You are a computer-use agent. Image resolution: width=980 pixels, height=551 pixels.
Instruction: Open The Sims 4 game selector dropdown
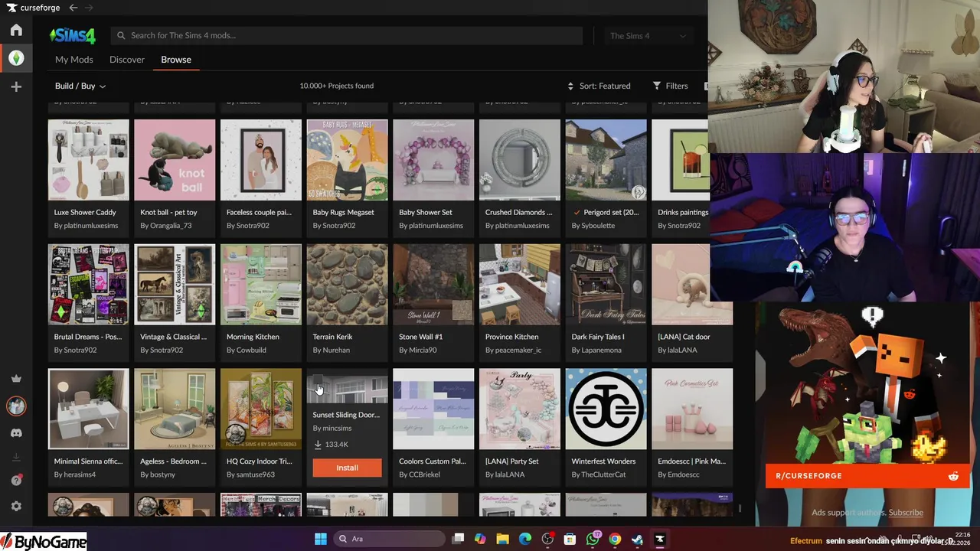648,36
